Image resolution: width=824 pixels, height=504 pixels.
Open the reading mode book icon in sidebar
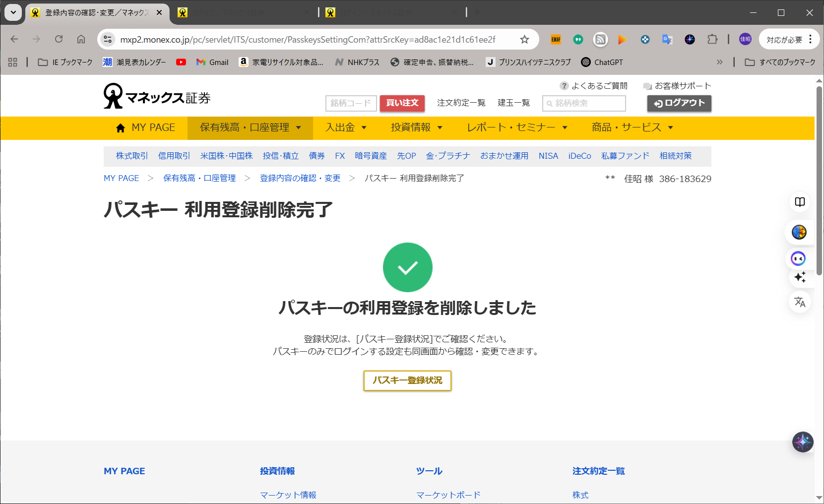pos(800,202)
